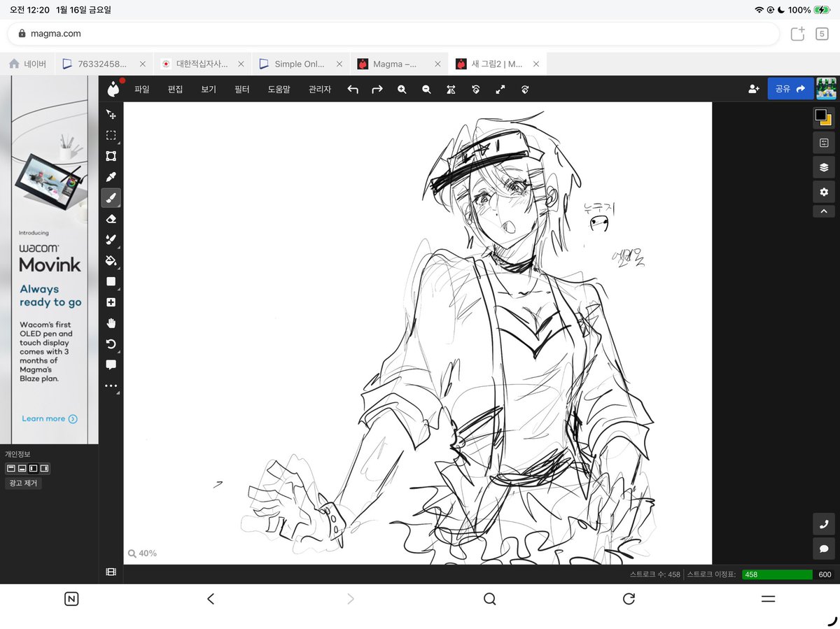Select the Eyedropper tool
The height and width of the screenshot is (629, 840).
click(111, 177)
